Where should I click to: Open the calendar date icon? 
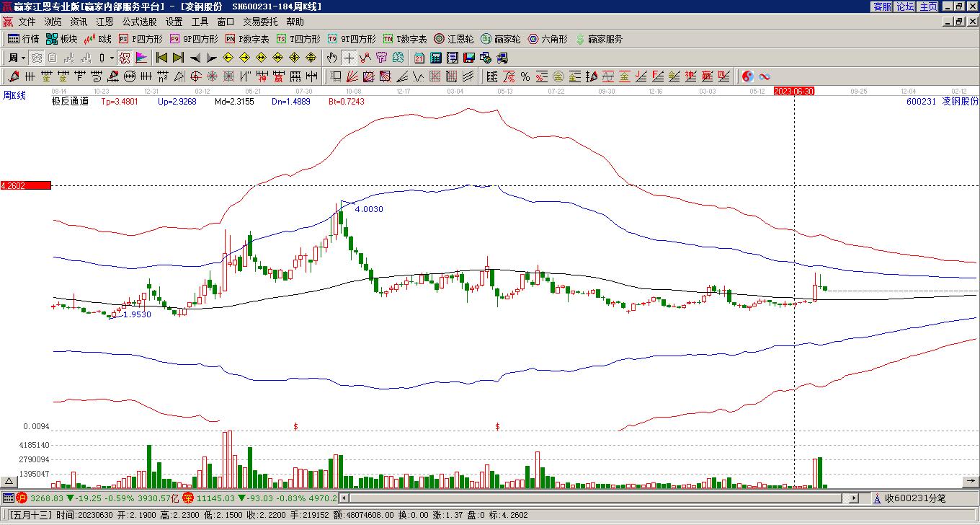coord(419,58)
